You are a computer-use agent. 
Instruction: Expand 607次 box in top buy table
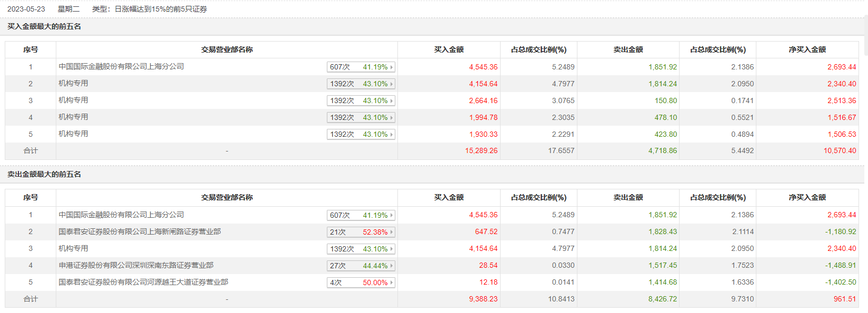pyautogui.click(x=361, y=67)
